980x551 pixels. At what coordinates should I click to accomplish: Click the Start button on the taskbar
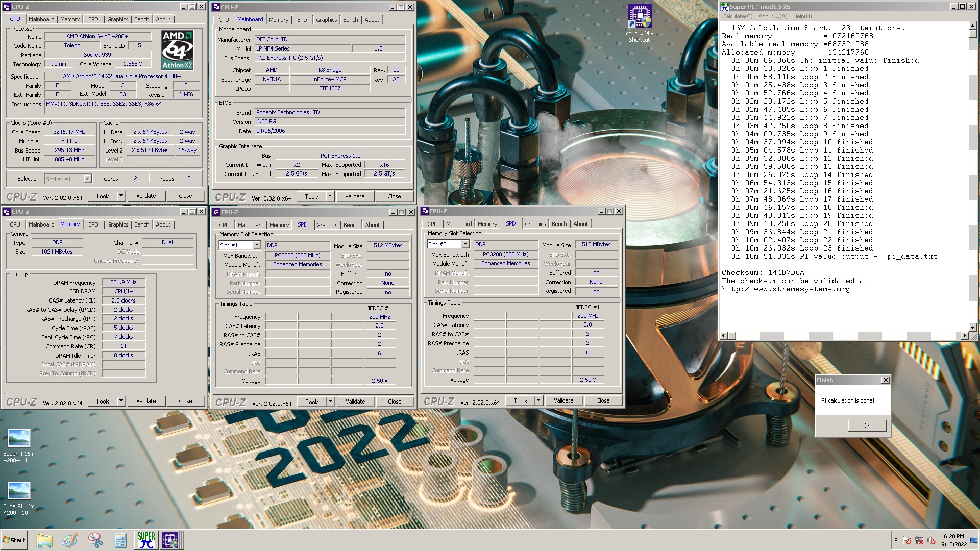click(14, 540)
